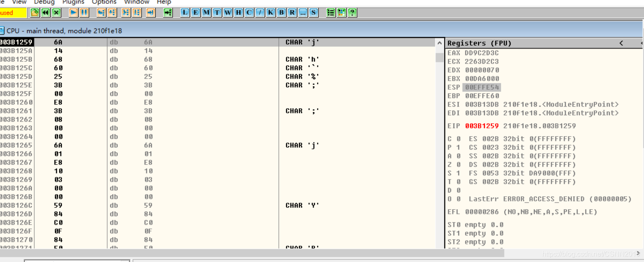This screenshot has width=644, height=262.
Task: Select disassembly row at address 003B1270
Action: tap(218, 240)
